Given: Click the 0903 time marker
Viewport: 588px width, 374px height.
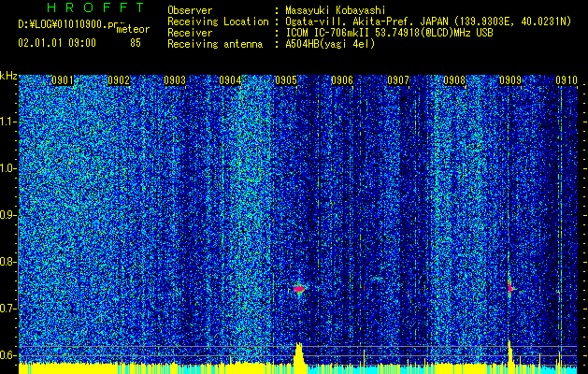Looking at the screenshot, I should tap(175, 80).
